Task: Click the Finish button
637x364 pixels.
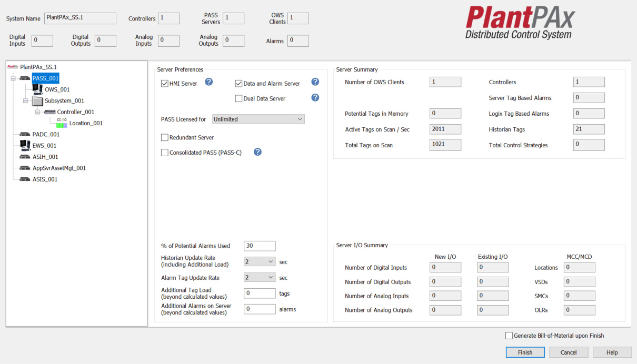Action: coord(525,352)
